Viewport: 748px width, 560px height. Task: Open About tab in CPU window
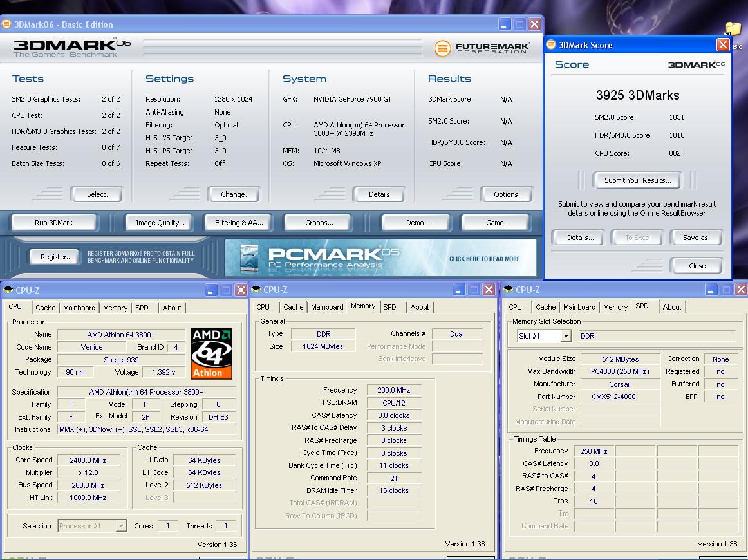pos(172,308)
